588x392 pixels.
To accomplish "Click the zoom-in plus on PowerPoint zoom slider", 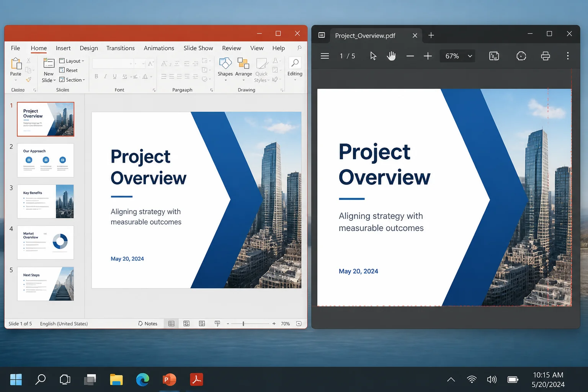I will 274,323.
